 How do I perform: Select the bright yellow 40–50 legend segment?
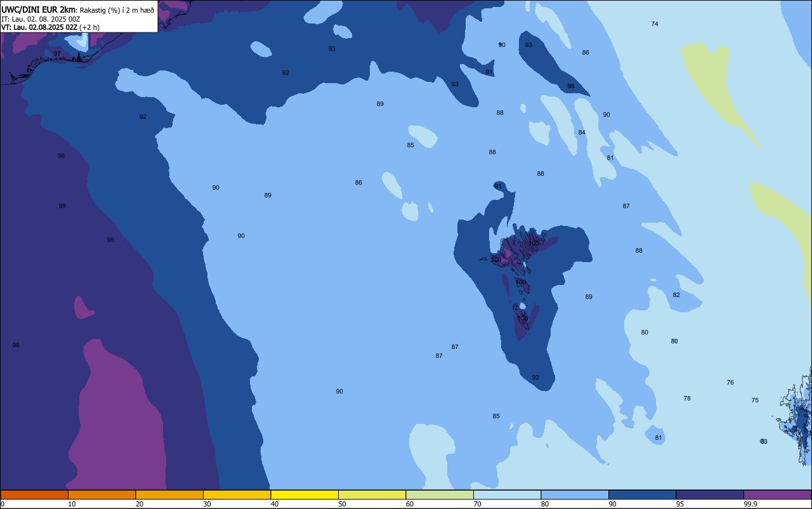click(x=304, y=494)
